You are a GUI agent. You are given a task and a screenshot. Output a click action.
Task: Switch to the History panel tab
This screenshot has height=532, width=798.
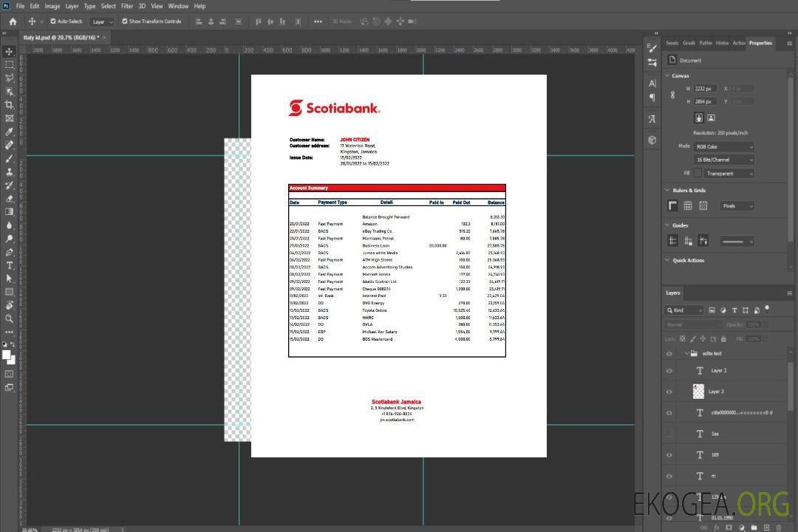722,43
